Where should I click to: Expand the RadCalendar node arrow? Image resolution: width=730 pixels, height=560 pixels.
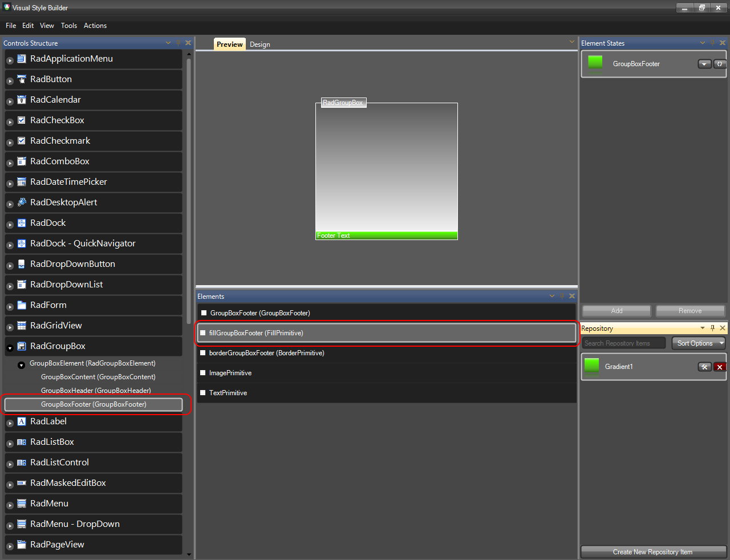click(10, 102)
